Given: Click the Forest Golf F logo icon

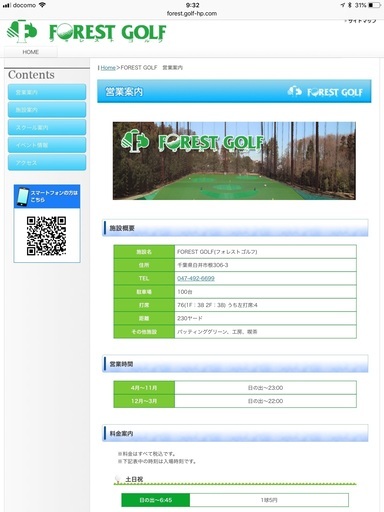Looking at the screenshot, I should coord(21,32).
